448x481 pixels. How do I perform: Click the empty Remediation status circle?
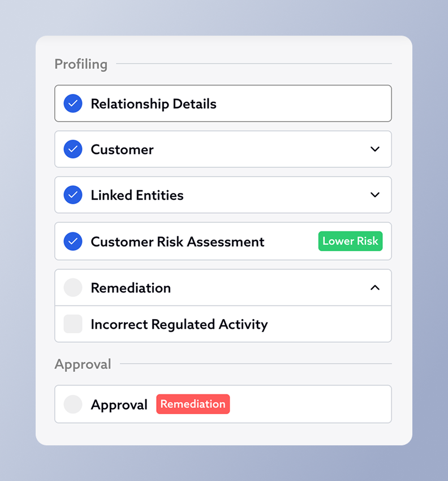[x=73, y=287]
